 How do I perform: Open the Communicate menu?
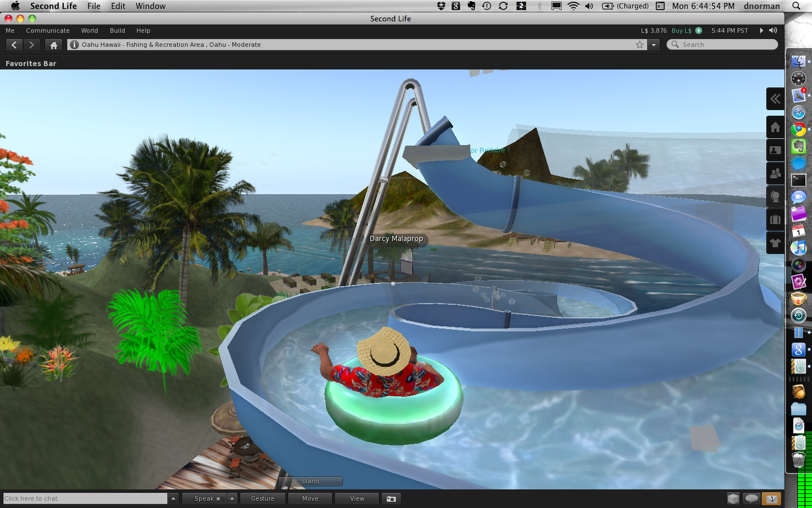(48, 30)
